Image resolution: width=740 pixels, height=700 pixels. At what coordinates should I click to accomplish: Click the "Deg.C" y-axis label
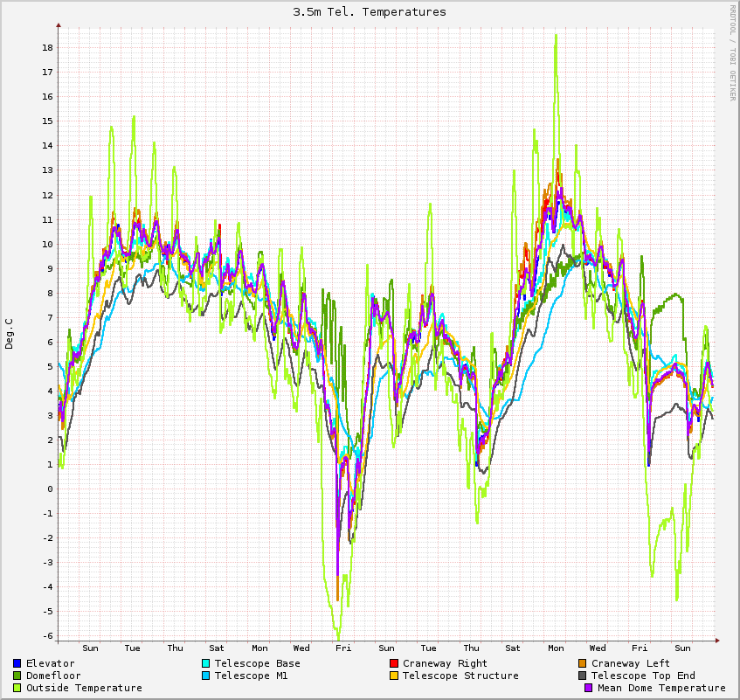(10, 334)
